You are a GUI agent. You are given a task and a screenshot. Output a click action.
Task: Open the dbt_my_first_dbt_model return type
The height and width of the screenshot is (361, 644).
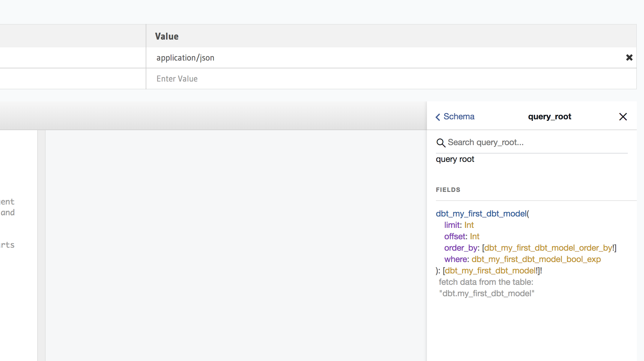(490, 270)
